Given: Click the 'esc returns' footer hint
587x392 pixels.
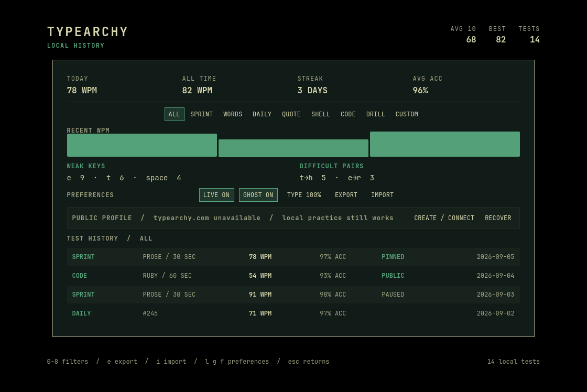Looking at the screenshot, I should 309,362.
